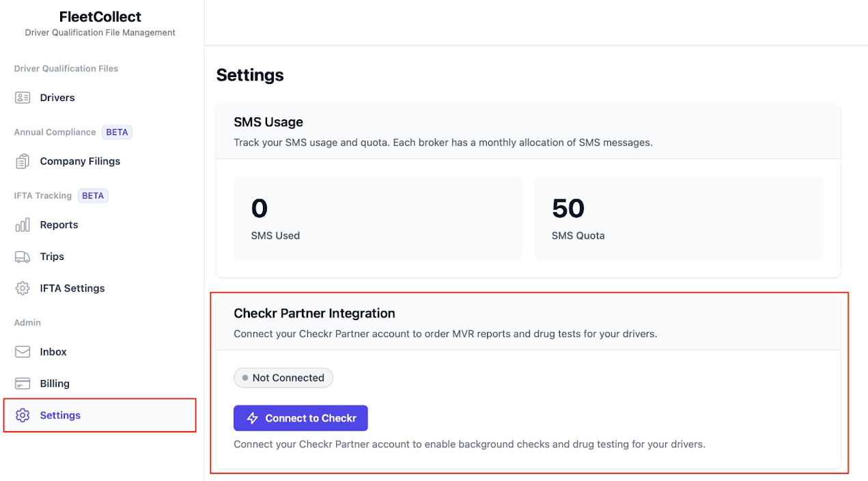Click the IFTA Settings gear icon
Screen dimensions: 868x481
point(23,288)
